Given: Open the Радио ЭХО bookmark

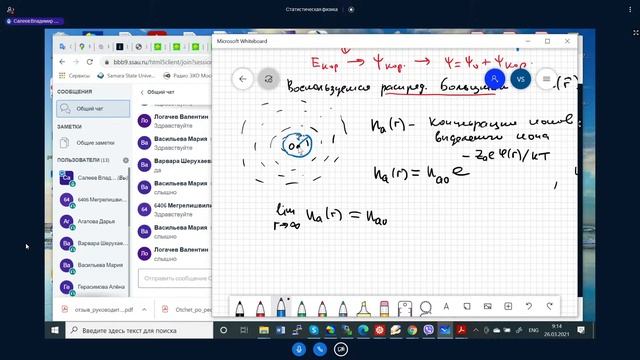Looking at the screenshot, I should pos(187,76).
